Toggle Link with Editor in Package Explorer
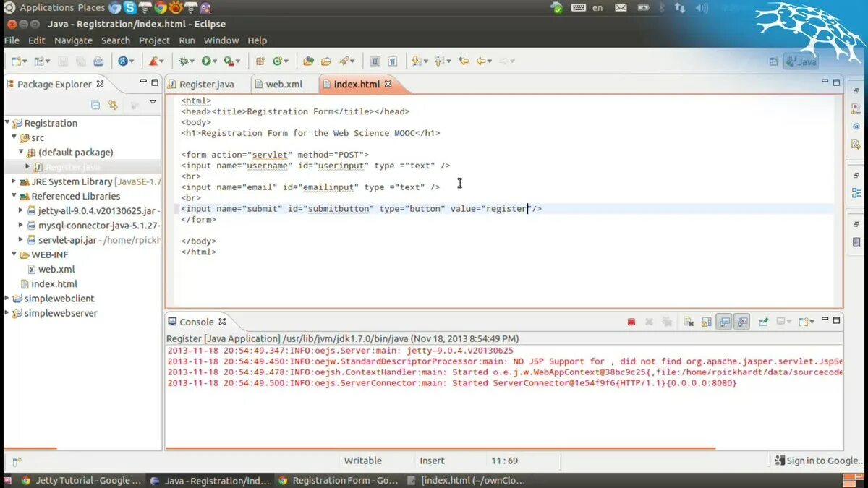868x488 pixels. click(x=113, y=105)
